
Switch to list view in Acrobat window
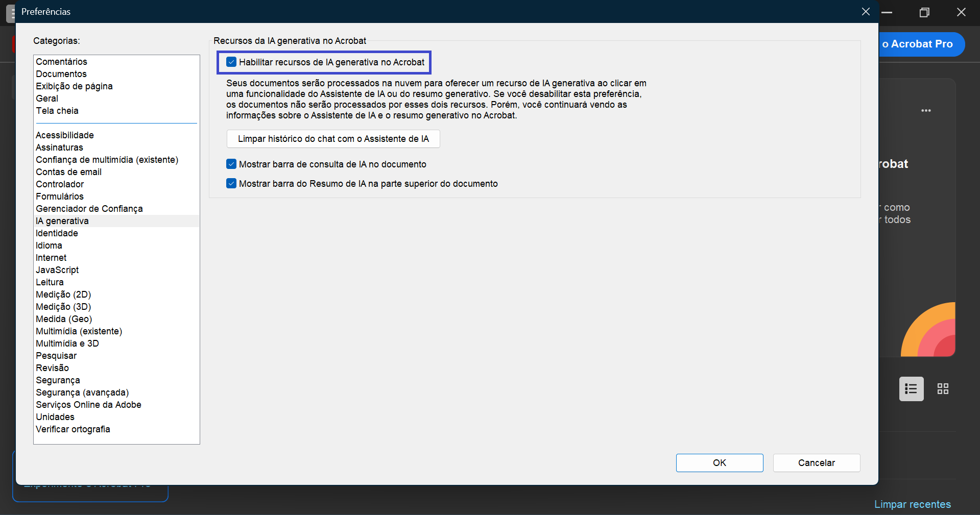[x=912, y=389]
